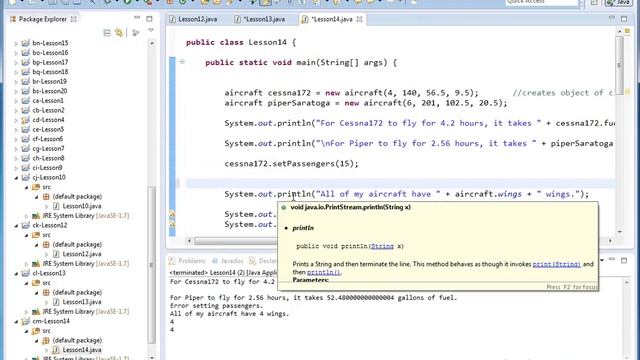640x360 pixels.
Task: Select Lesson14.java in Package Explorer tree
Action: coord(82,350)
